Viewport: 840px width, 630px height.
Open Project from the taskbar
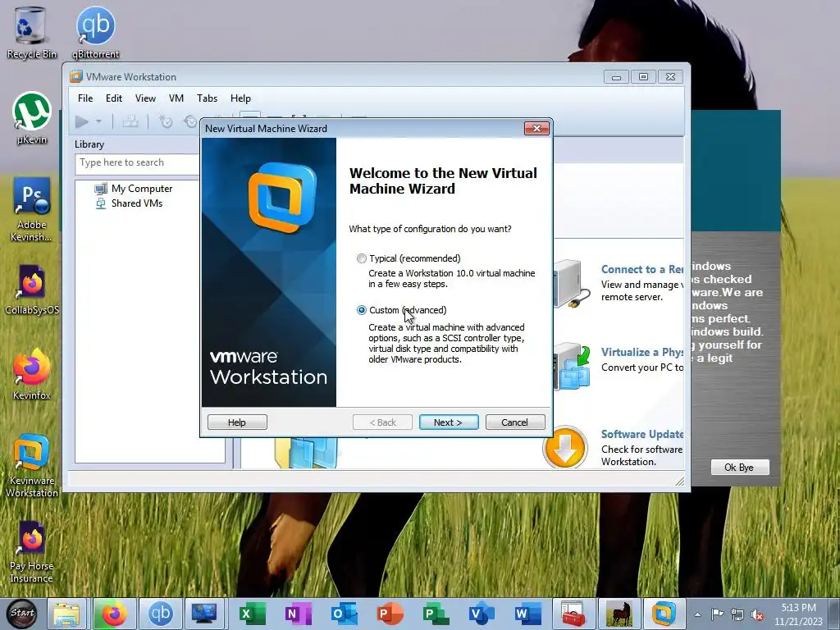coord(436,614)
